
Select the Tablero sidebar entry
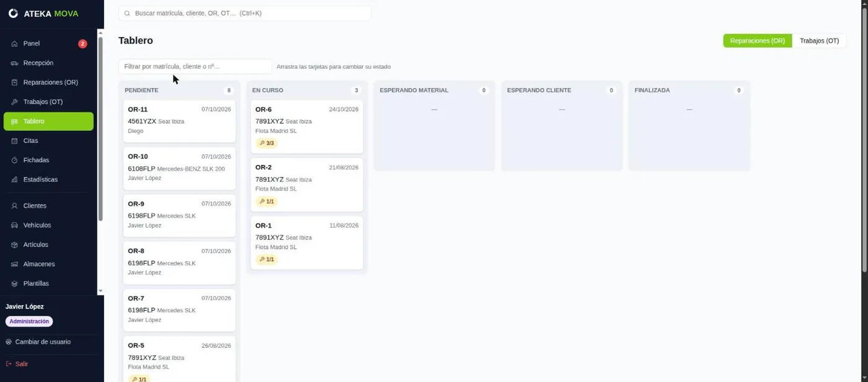coord(48,122)
